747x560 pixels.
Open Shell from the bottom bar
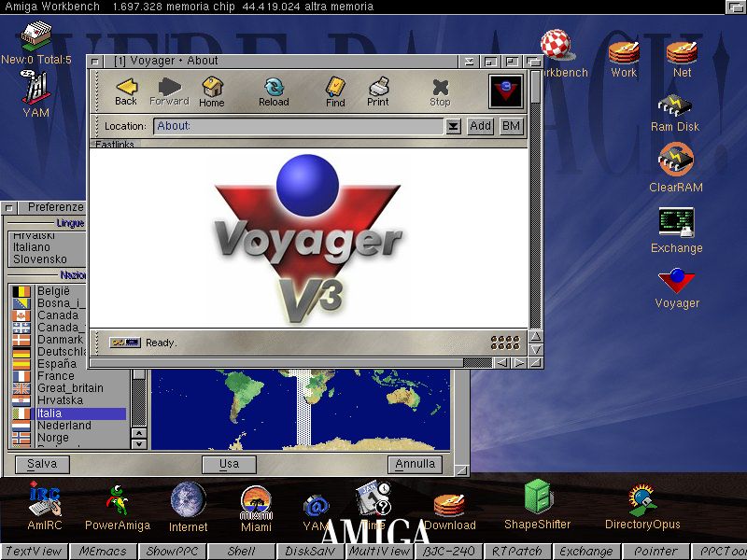242,552
